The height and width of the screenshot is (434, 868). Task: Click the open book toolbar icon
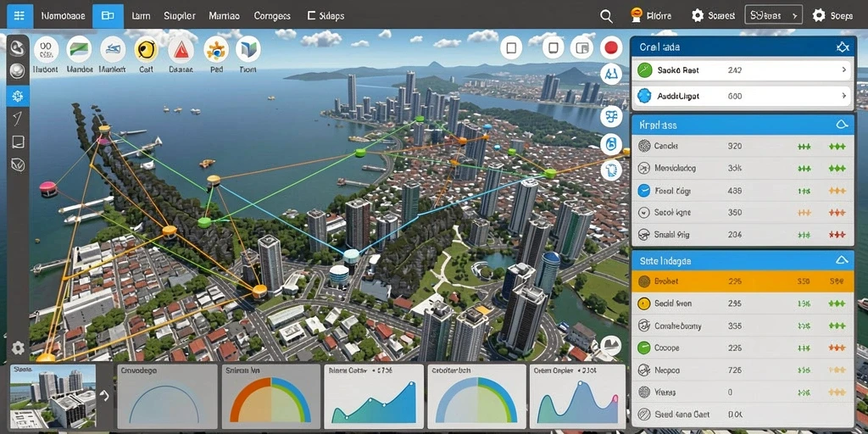click(248, 50)
